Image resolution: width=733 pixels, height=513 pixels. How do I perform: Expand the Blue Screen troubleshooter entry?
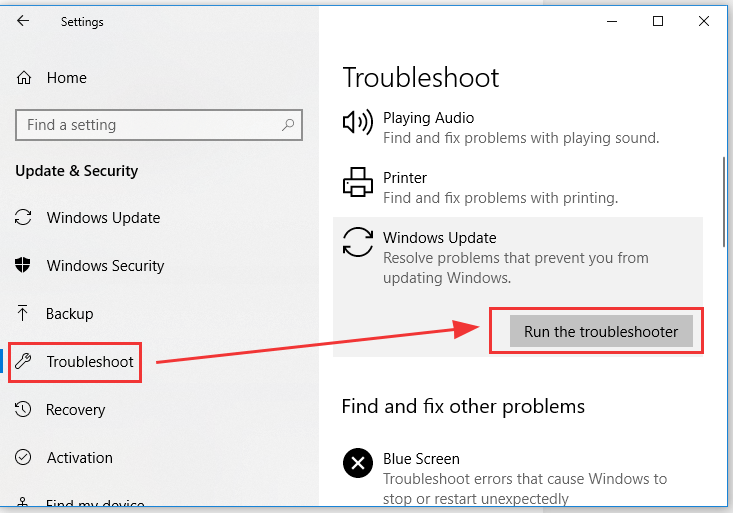(517, 478)
